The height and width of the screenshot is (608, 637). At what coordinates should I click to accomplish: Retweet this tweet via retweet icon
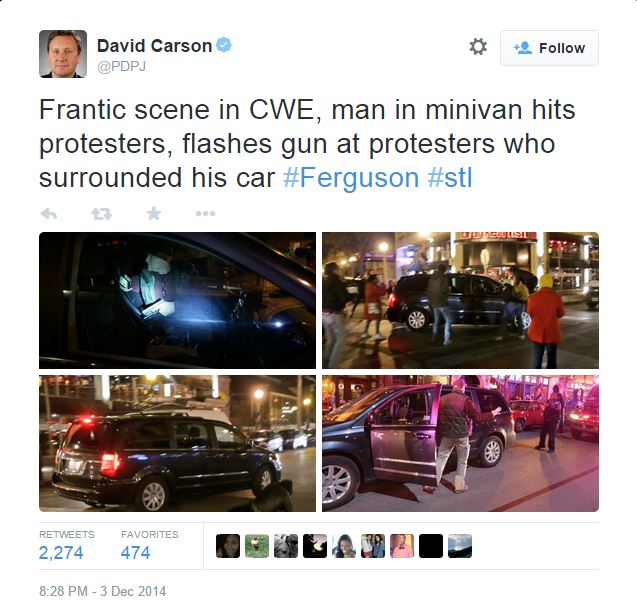coord(101,213)
